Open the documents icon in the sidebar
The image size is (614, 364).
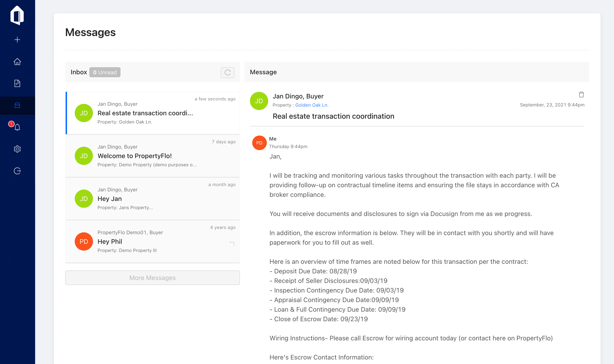(x=17, y=83)
